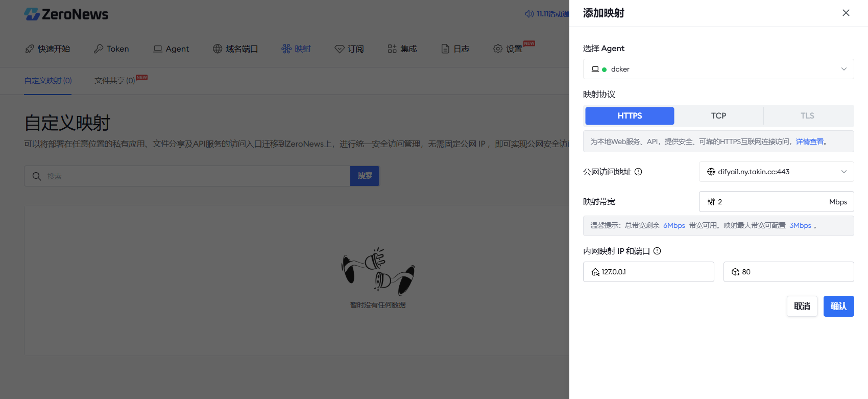Click the info icon beside 公网访问地址
The image size is (868, 399).
click(x=638, y=172)
